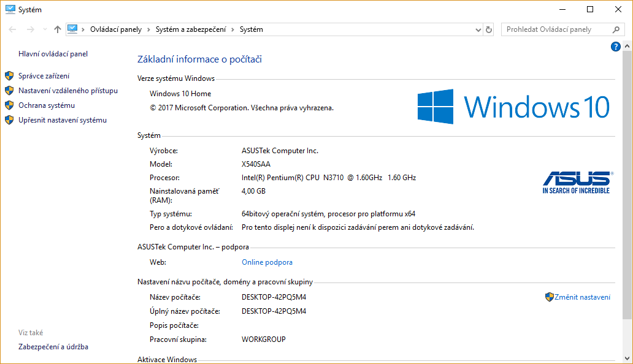This screenshot has width=633, height=364.
Task: Click the WORKGROUP value
Action: click(x=264, y=339)
